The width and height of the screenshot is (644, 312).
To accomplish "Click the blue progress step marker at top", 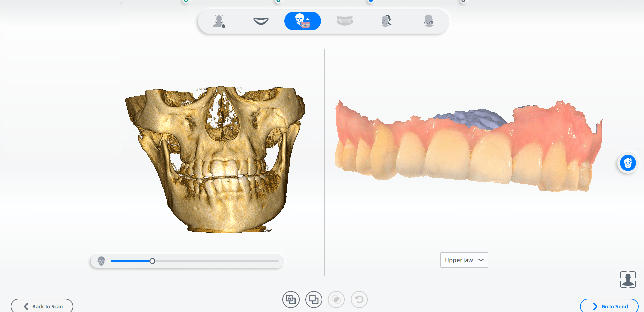I will pos(371,1).
